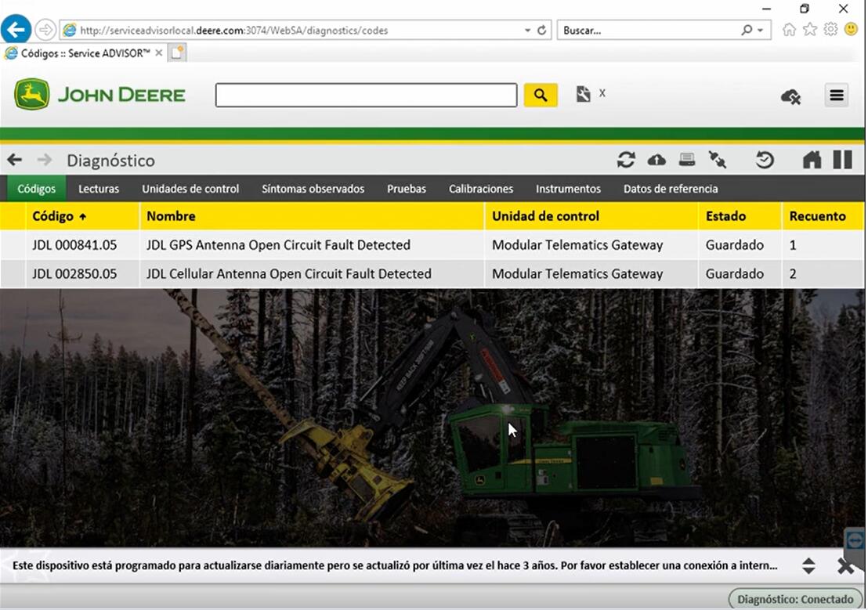Click the cloud disconnected status icon

tap(790, 97)
